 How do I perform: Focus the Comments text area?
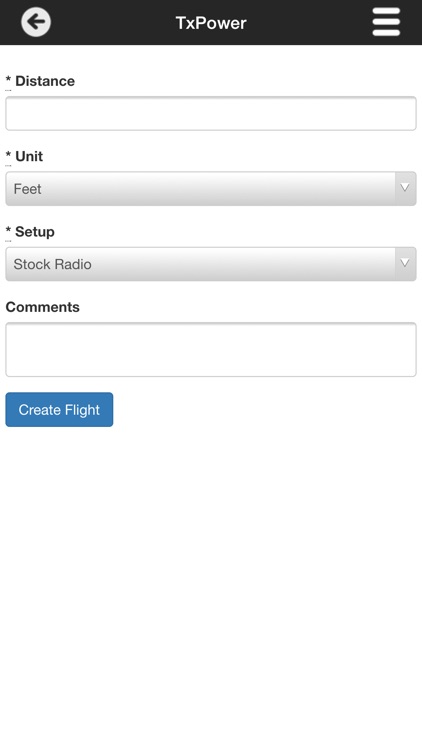(211, 350)
